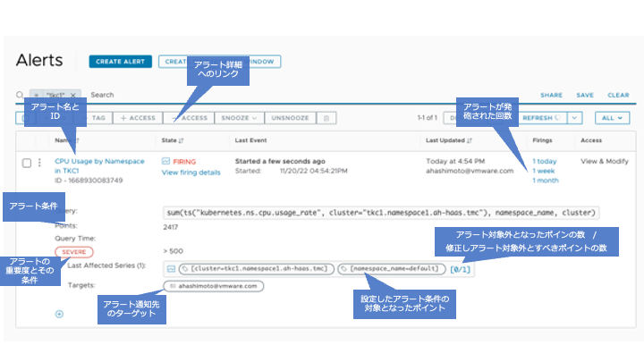Click the "Started a few seconds ago" text
The image size is (644, 362).
pyautogui.click(x=280, y=161)
